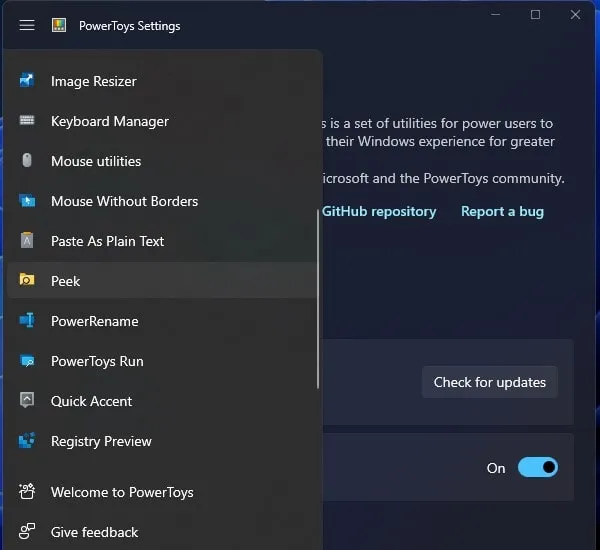Click the Mouse utilities mouse icon

(x=27, y=160)
